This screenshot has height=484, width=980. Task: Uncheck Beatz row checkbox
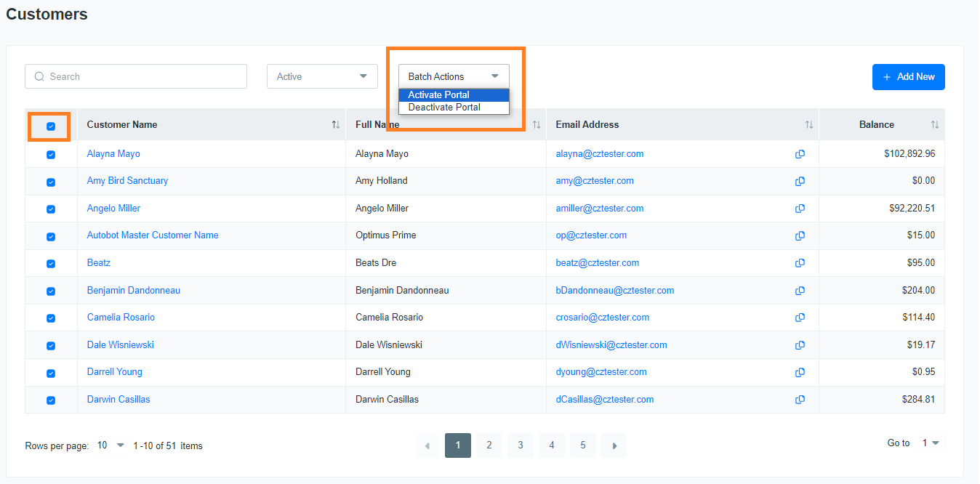tap(51, 264)
